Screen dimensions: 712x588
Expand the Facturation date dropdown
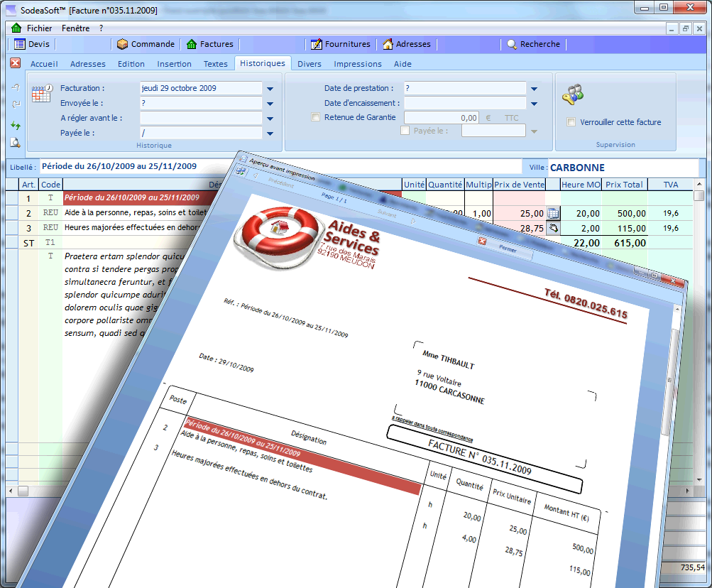click(270, 89)
